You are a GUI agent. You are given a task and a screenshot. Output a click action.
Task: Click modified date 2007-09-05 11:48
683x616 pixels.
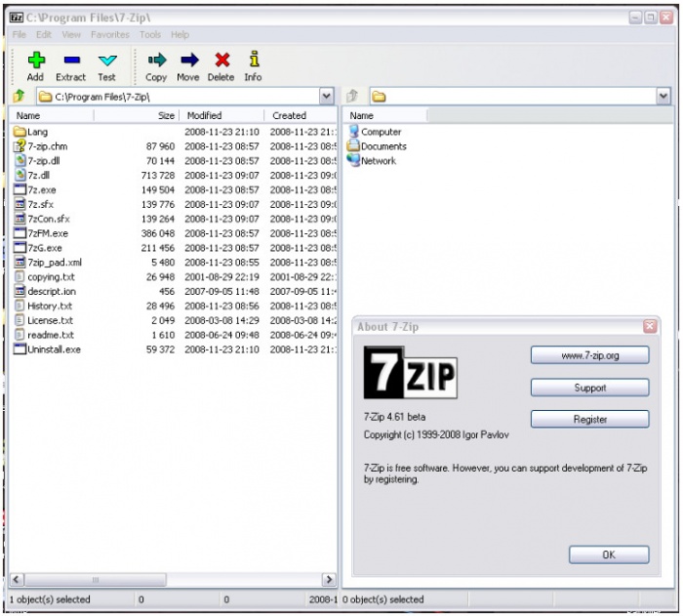point(221,291)
